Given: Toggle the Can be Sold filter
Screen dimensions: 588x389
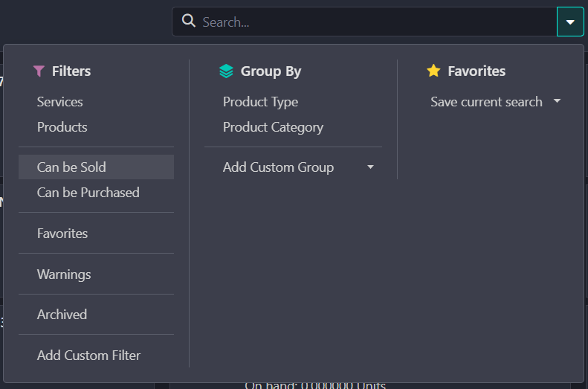Looking at the screenshot, I should tap(72, 167).
